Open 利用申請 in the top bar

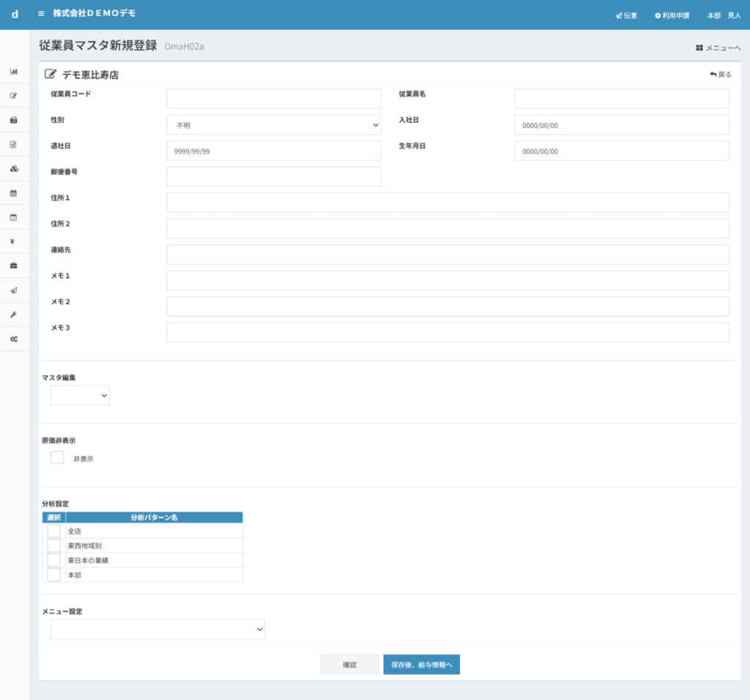(672, 15)
